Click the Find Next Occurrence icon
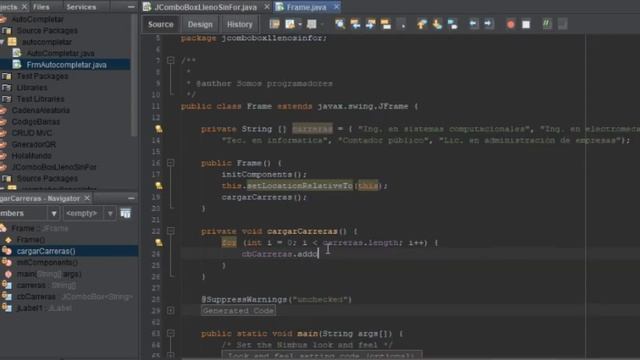The width and height of the screenshot is (640, 360). click(370, 24)
